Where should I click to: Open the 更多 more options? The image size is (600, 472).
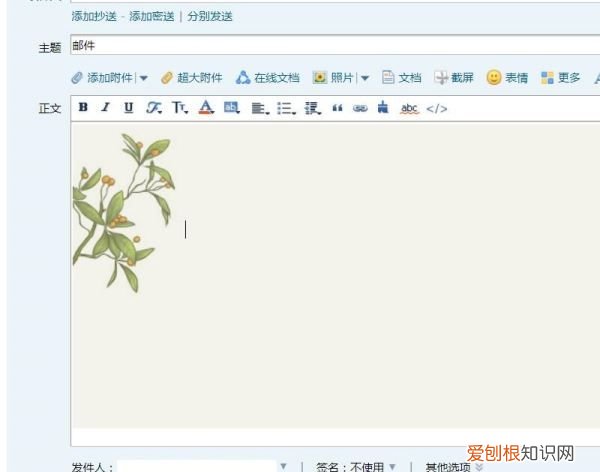tap(561, 78)
